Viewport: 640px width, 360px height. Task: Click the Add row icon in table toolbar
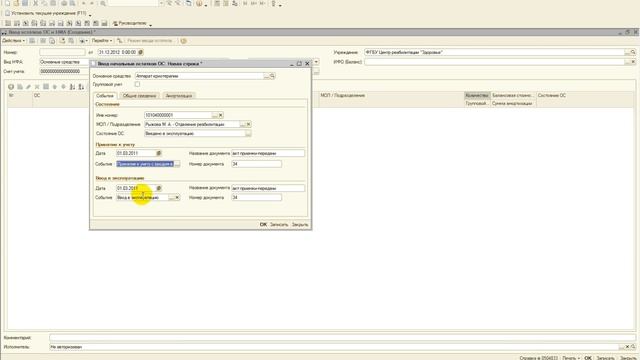11,87
